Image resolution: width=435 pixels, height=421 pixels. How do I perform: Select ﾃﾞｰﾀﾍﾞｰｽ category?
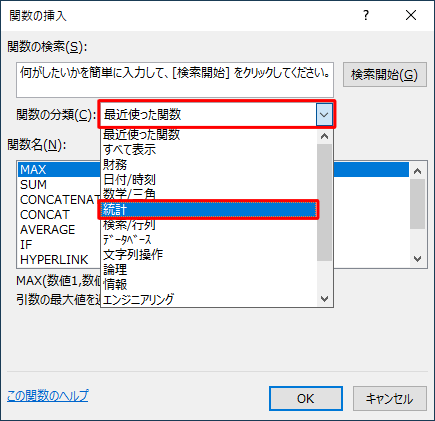(209, 240)
